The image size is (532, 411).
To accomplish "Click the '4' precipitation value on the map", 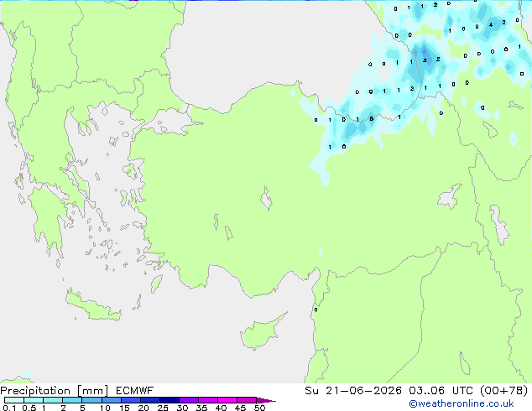I will (x=491, y=24).
